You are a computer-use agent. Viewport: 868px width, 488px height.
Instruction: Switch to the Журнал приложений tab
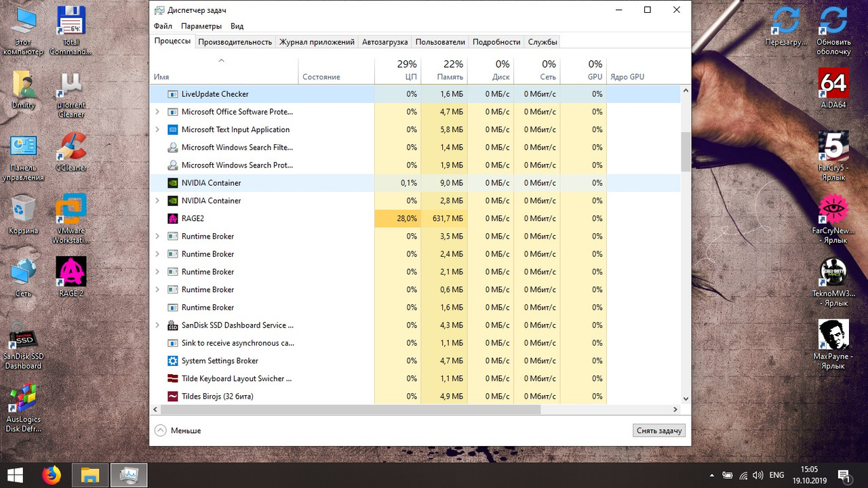[x=317, y=42]
